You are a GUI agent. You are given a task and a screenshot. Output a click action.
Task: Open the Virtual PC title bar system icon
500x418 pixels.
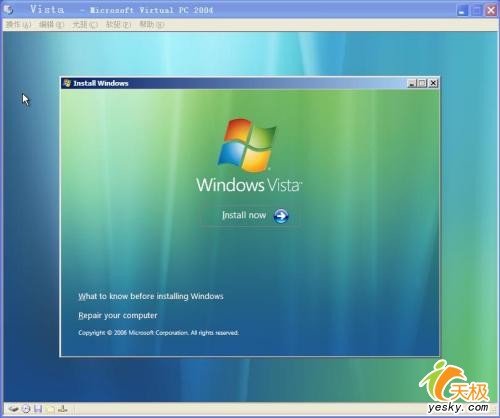pos(9,10)
